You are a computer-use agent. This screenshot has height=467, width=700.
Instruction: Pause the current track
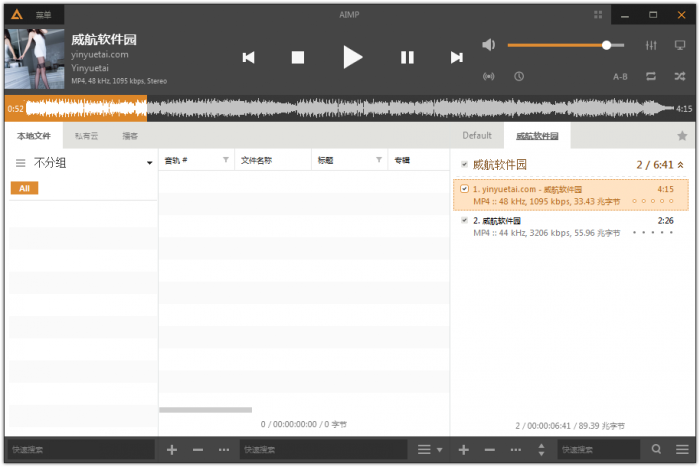pos(407,58)
